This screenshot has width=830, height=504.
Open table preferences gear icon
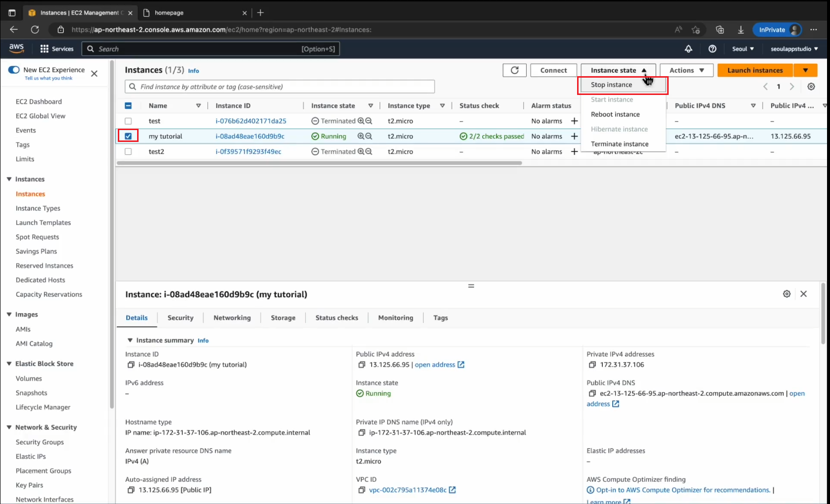(x=811, y=87)
